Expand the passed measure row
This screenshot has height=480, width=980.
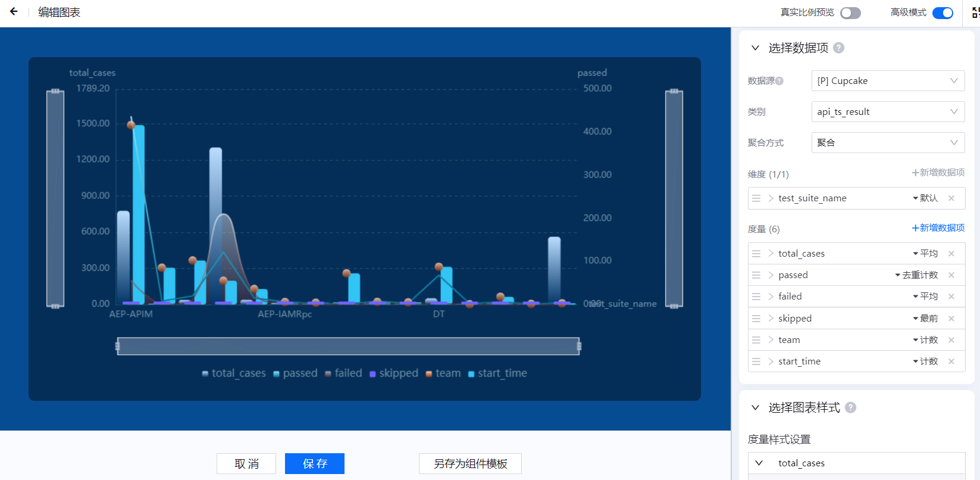click(771, 275)
